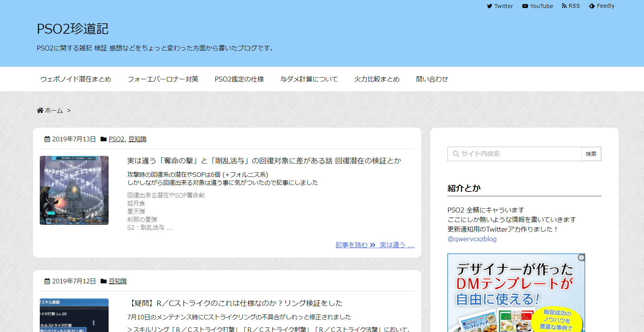
Task: Open thumbnail of R/Cストライク article
Action: tap(74, 315)
